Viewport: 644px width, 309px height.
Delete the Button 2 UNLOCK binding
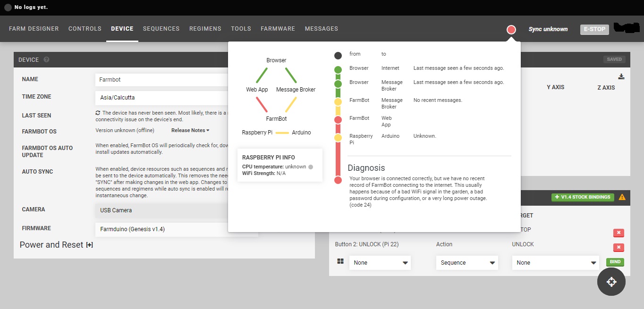coord(618,248)
